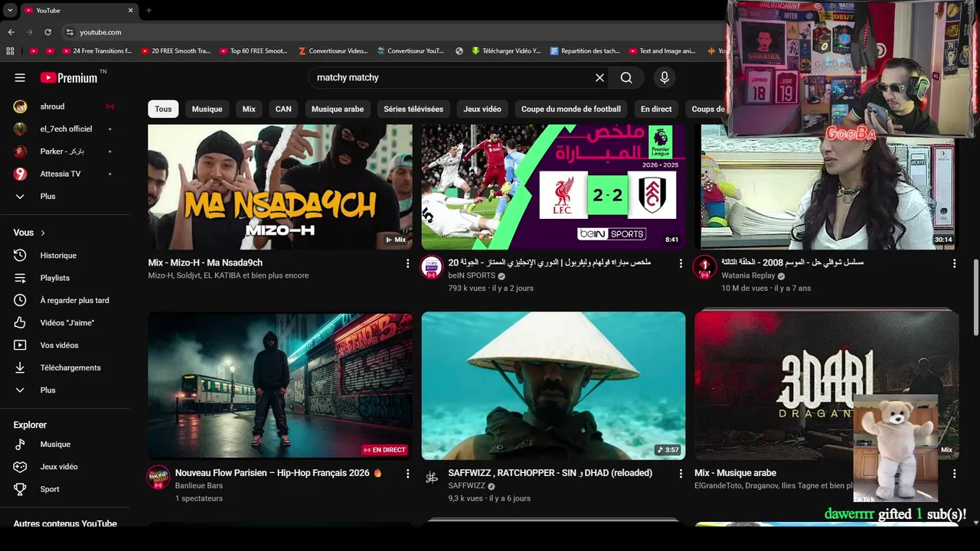Go back using browser back arrow
The image size is (980, 551).
point(11,32)
